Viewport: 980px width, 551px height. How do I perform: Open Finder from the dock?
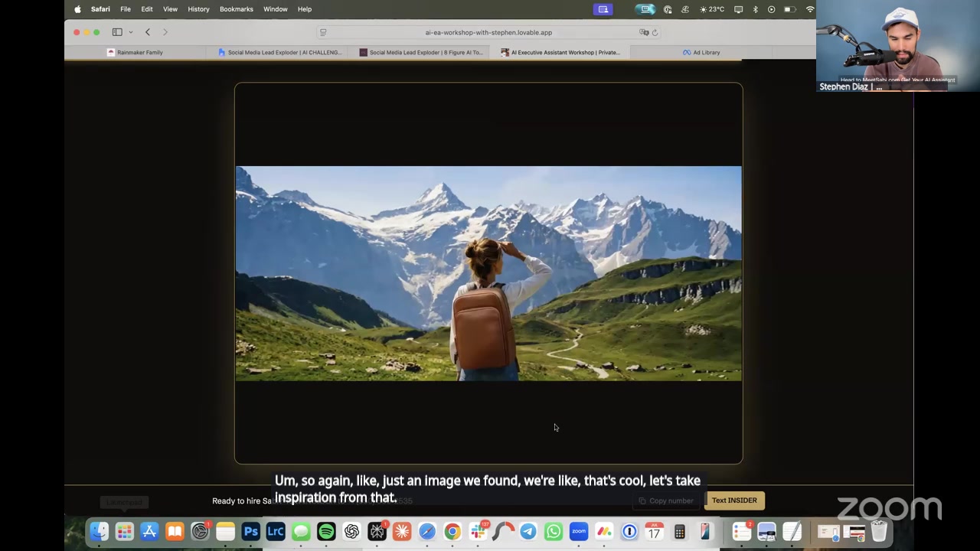(x=100, y=531)
